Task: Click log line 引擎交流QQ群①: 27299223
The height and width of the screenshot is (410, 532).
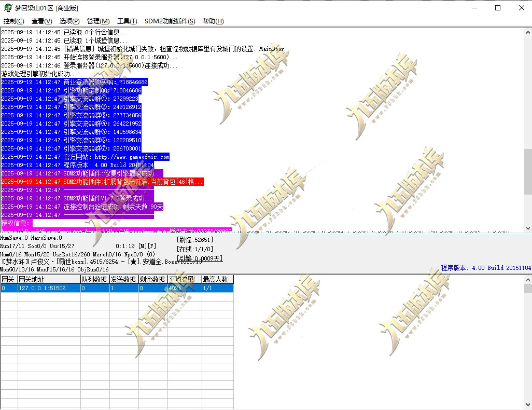Action: point(69,99)
